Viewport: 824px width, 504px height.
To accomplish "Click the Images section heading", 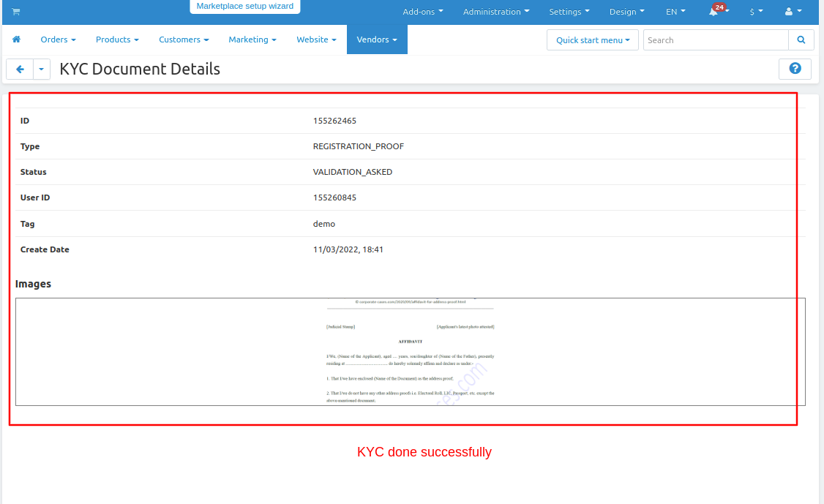I will (33, 284).
